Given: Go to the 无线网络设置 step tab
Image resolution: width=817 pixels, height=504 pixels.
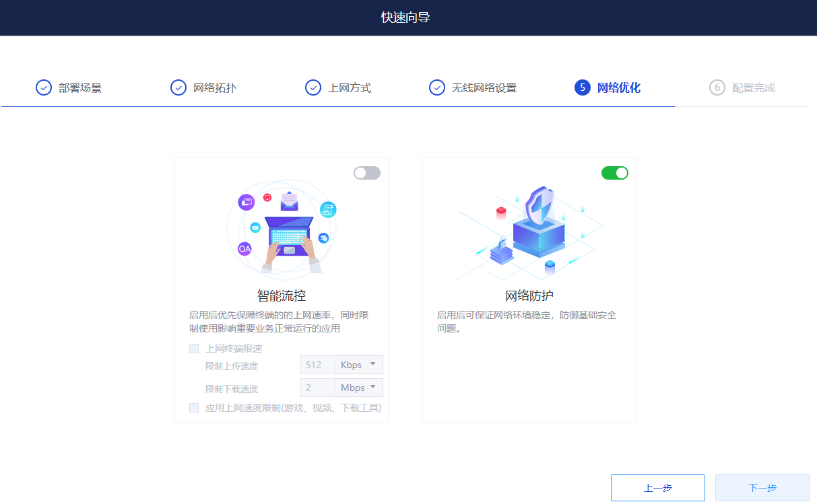Looking at the screenshot, I should pyautogui.click(x=484, y=88).
